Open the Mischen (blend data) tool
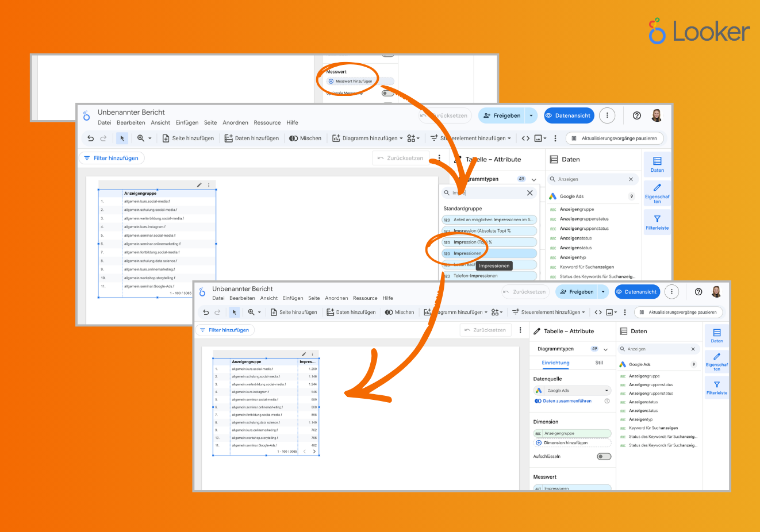This screenshot has width=760, height=532. tap(400, 312)
